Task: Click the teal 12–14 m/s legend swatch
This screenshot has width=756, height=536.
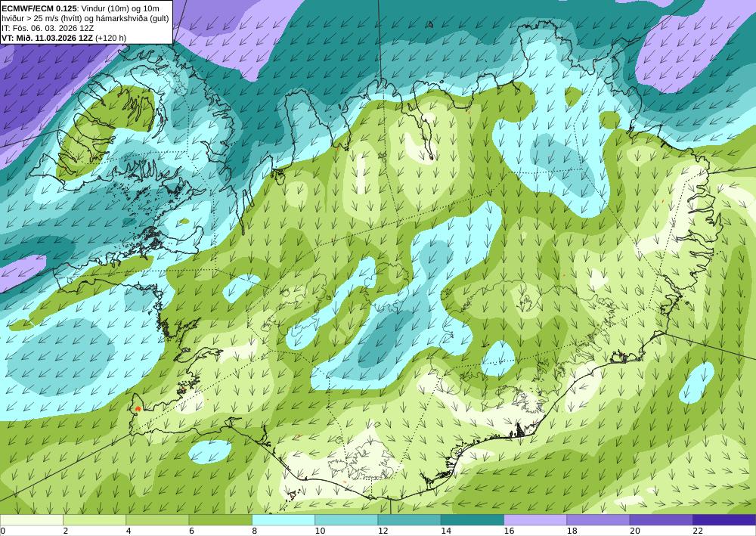Action: [409, 519]
